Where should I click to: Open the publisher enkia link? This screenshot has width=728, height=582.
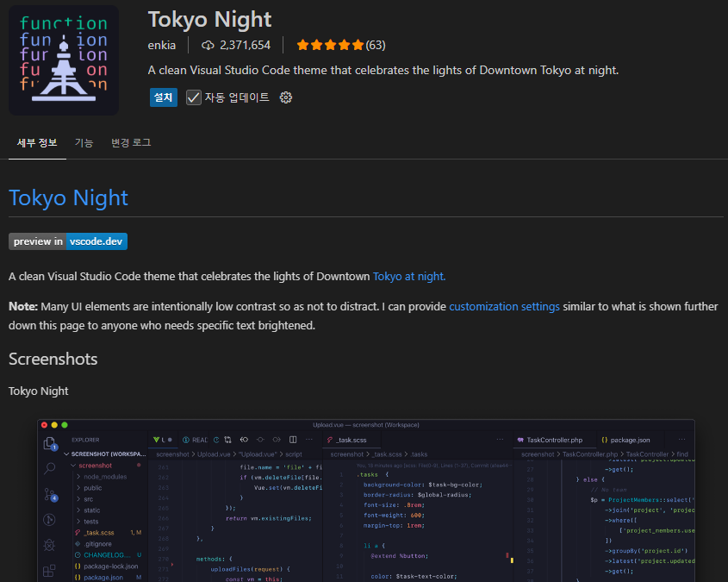point(162,45)
